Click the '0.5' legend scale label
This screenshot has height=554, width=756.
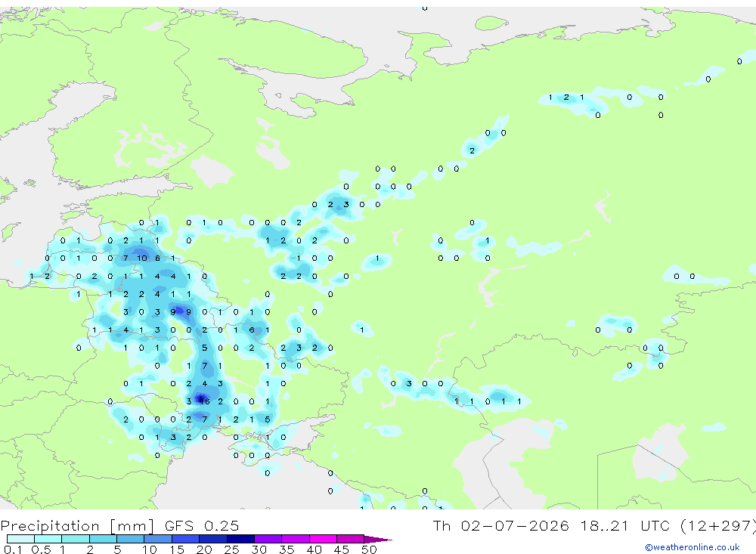coord(41,549)
